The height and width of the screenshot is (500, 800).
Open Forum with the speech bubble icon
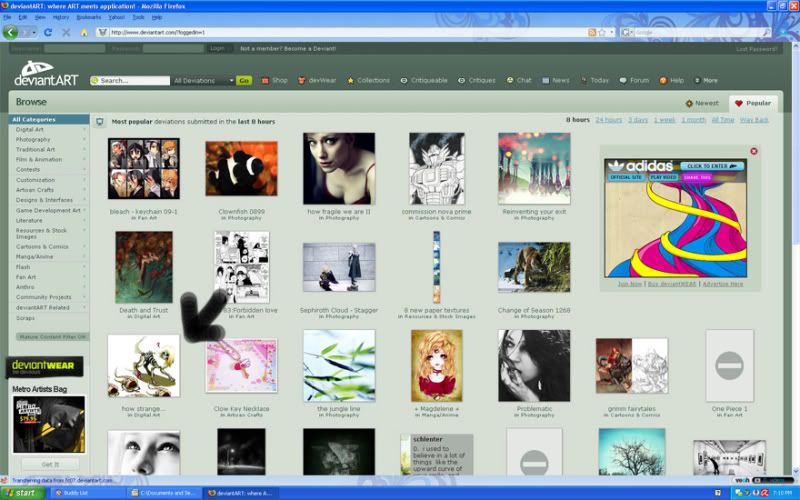634,81
